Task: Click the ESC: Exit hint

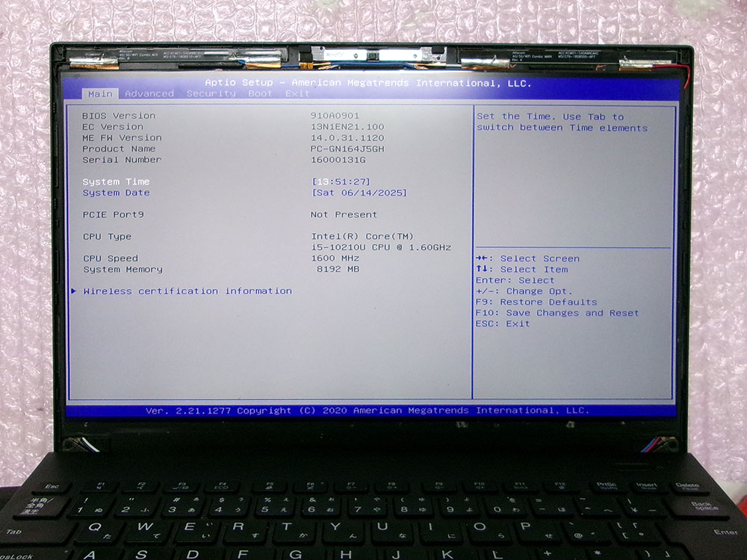Action: pos(503,324)
